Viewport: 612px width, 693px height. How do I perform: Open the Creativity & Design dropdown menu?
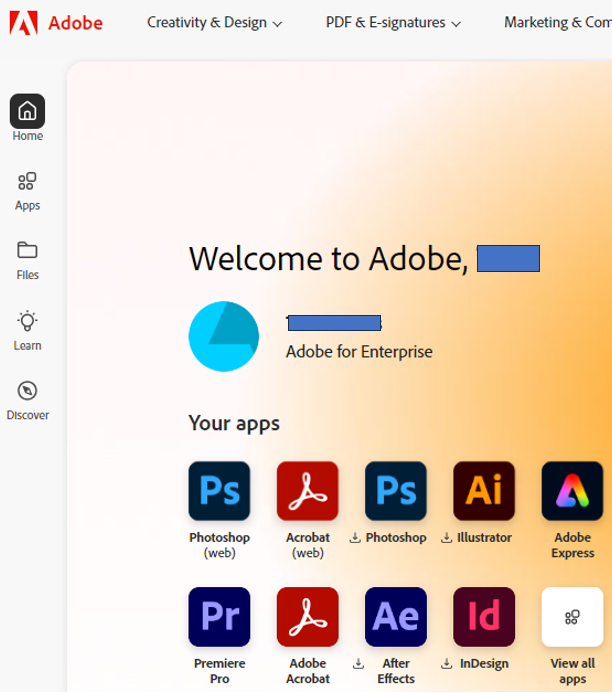click(214, 23)
